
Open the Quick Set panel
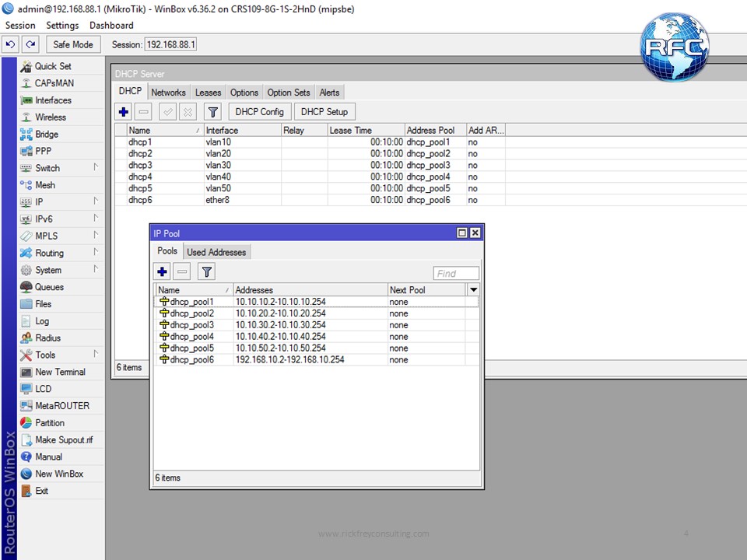(x=53, y=66)
